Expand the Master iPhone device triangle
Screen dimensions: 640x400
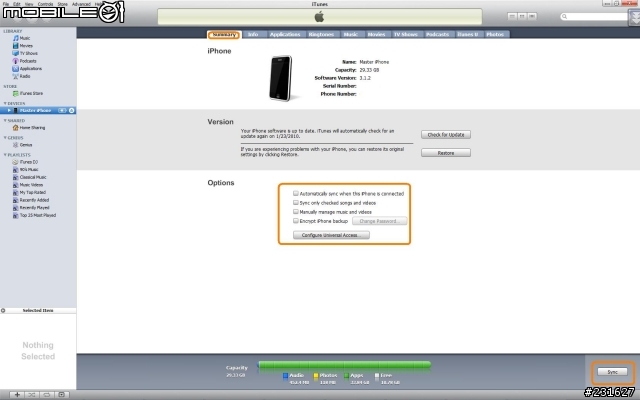9,110
